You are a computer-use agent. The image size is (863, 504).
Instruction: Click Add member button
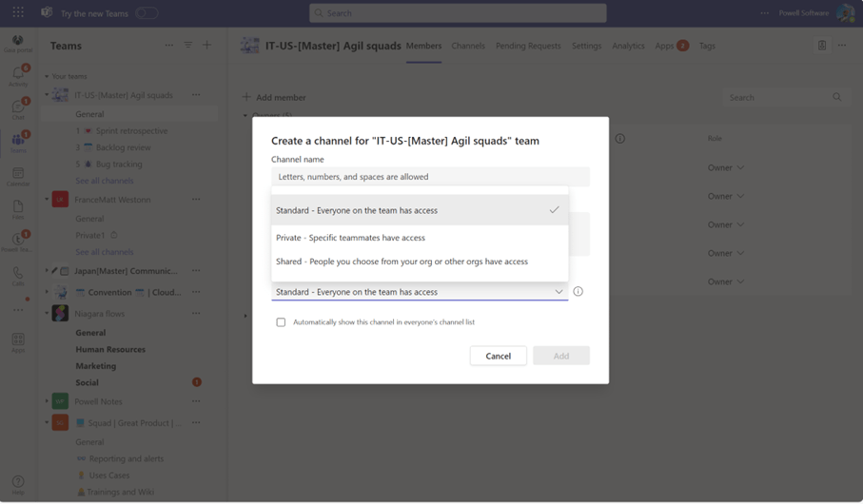click(x=274, y=97)
